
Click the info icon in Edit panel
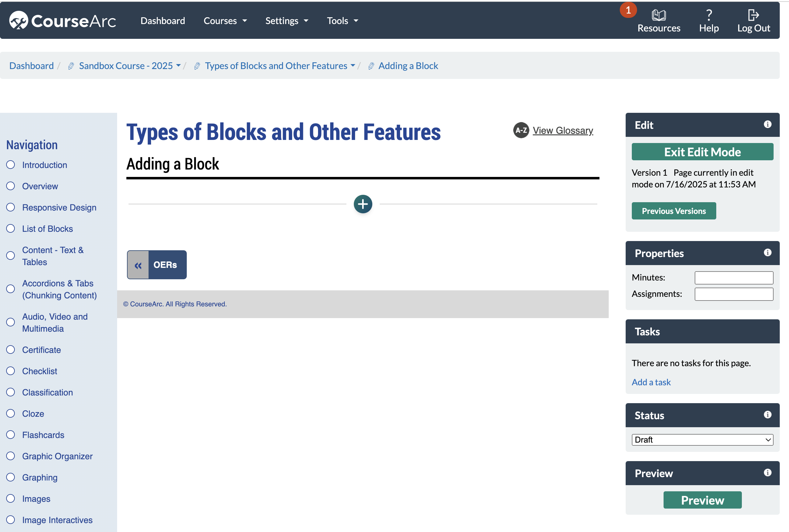coord(767,125)
